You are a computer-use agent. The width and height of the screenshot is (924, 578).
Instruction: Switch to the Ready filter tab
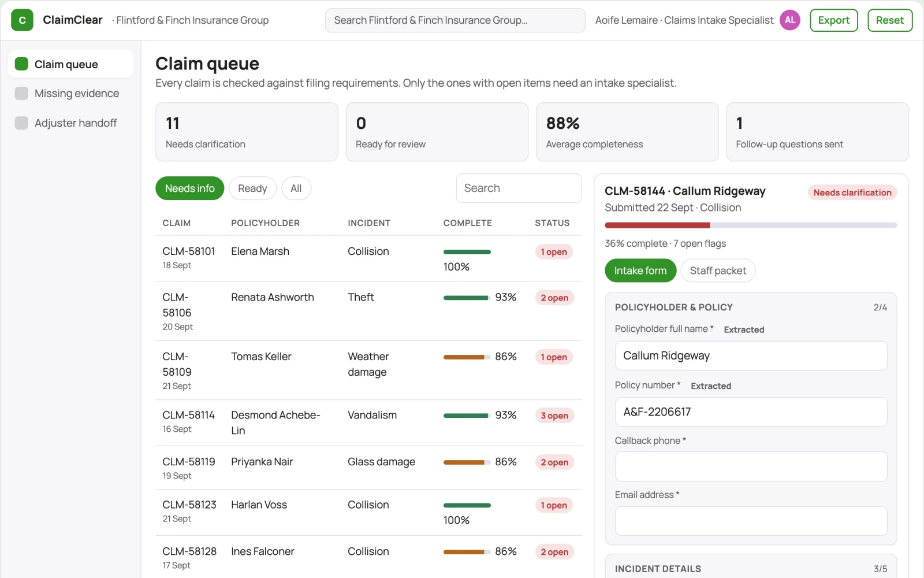pos(252,188)
